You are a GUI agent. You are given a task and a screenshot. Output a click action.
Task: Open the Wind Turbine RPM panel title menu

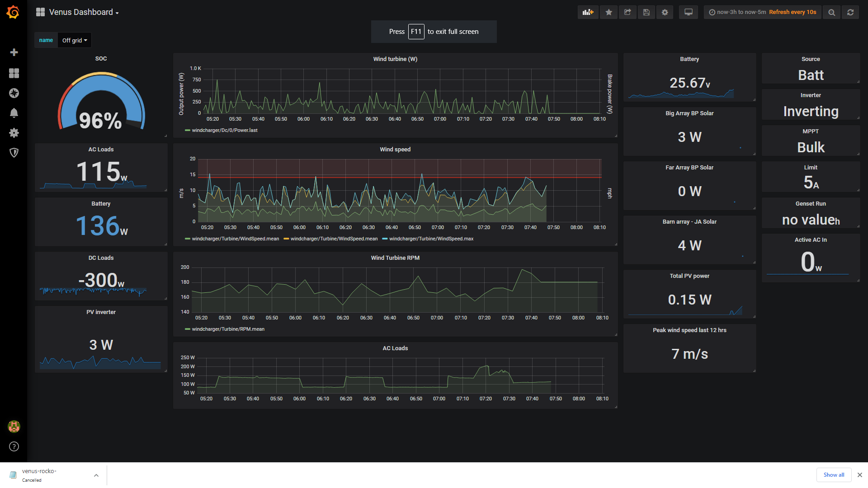395,258
